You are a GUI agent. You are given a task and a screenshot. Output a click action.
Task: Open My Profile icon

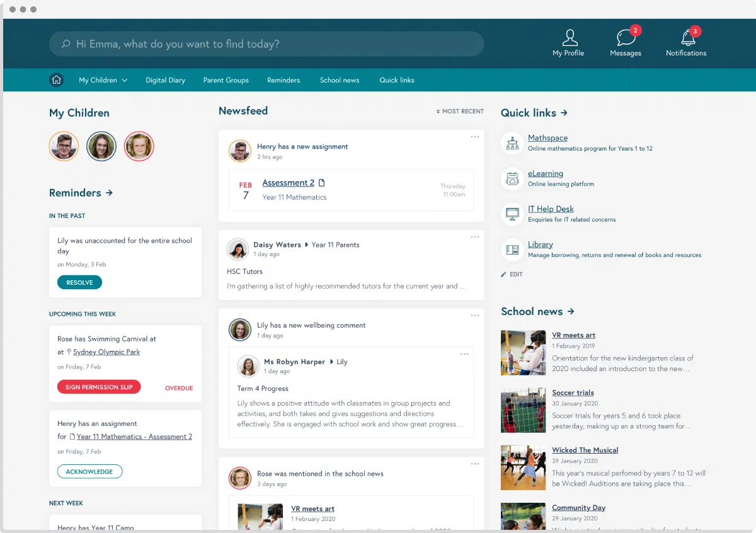(570, 37)
